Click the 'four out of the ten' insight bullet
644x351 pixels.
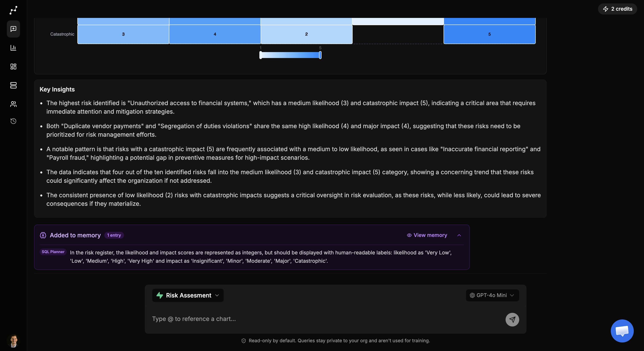tap(290, 177)
